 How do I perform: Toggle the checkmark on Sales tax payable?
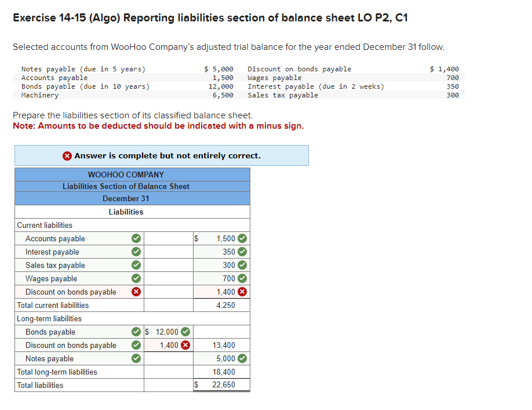[x=135, y=265]
